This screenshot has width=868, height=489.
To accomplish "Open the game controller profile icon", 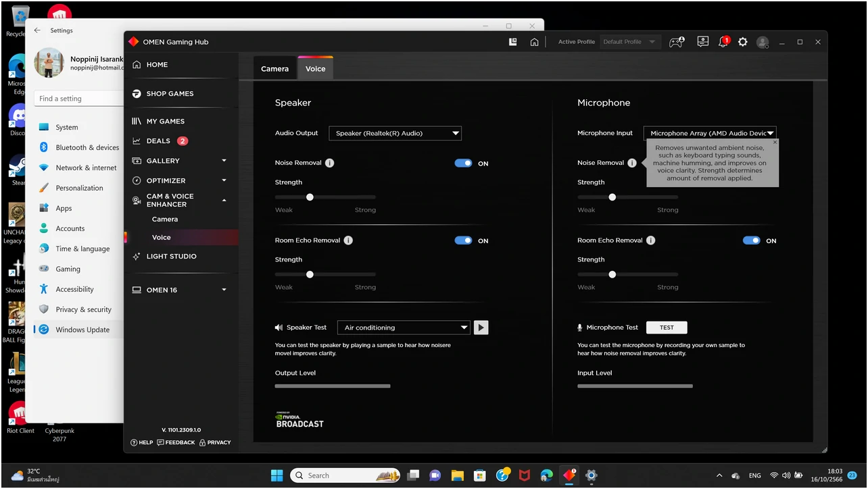I will pyautogui.click(x=676, y=42).
